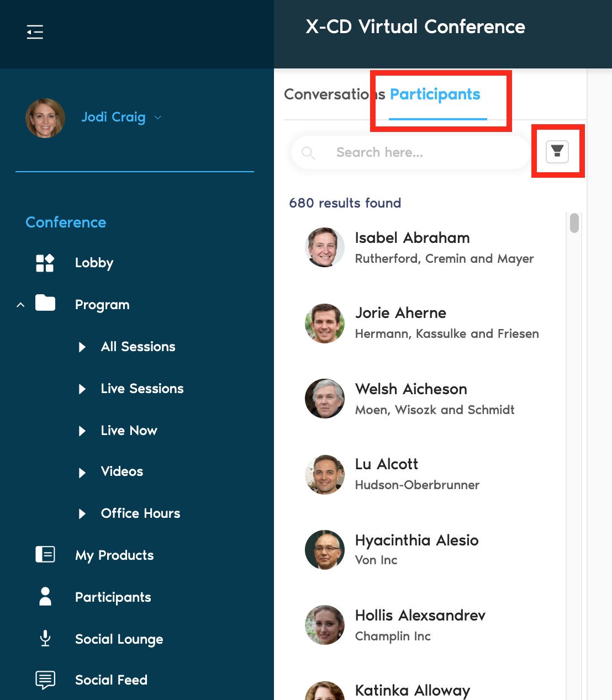Open Jorie Aherne's profile photo
The image size is (612, 700).
tap(325, 324)
